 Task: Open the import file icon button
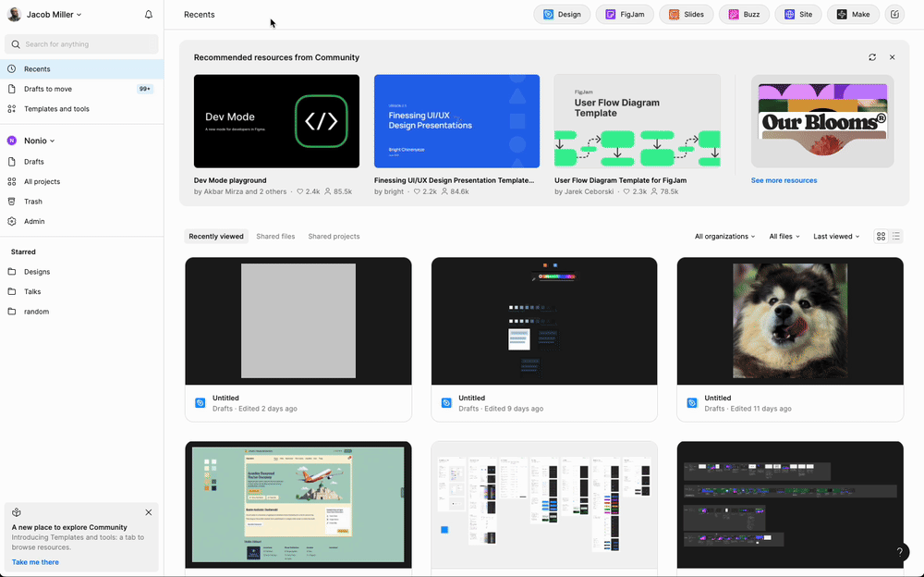pos(894,15)
